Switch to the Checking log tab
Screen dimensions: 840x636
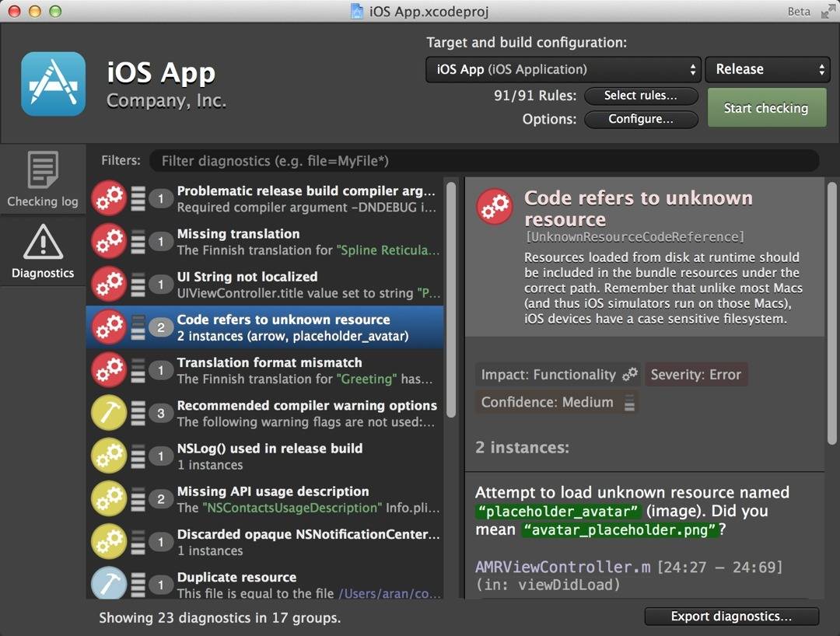pyautogui.click(x=43, y=180)
